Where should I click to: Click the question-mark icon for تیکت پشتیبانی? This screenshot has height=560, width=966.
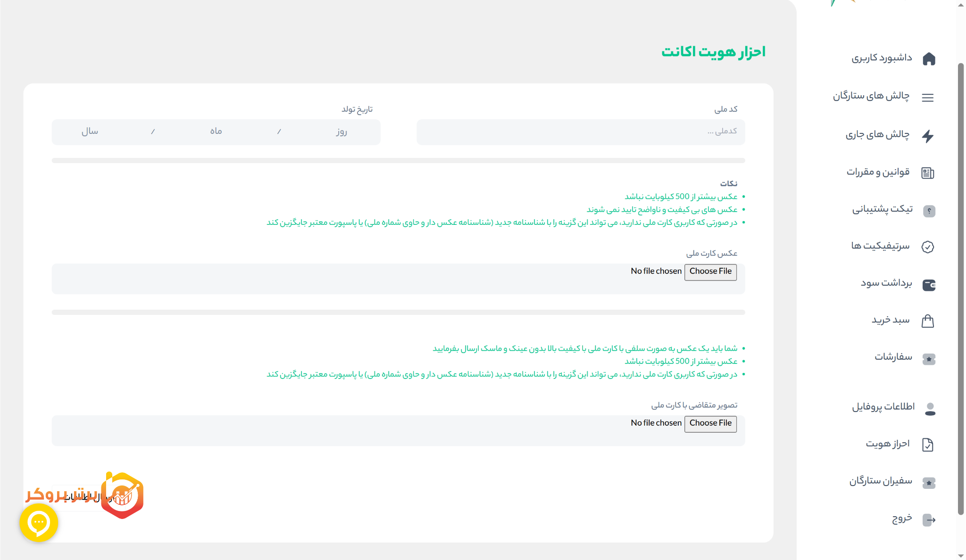(929, 211)
